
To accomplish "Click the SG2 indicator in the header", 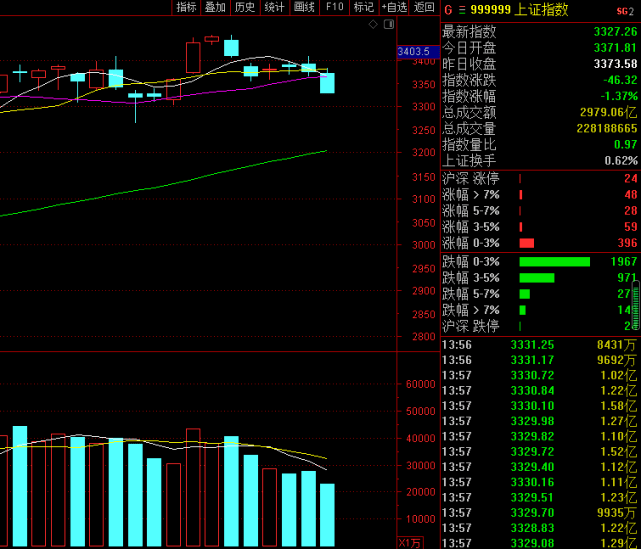I will [625, 11].
